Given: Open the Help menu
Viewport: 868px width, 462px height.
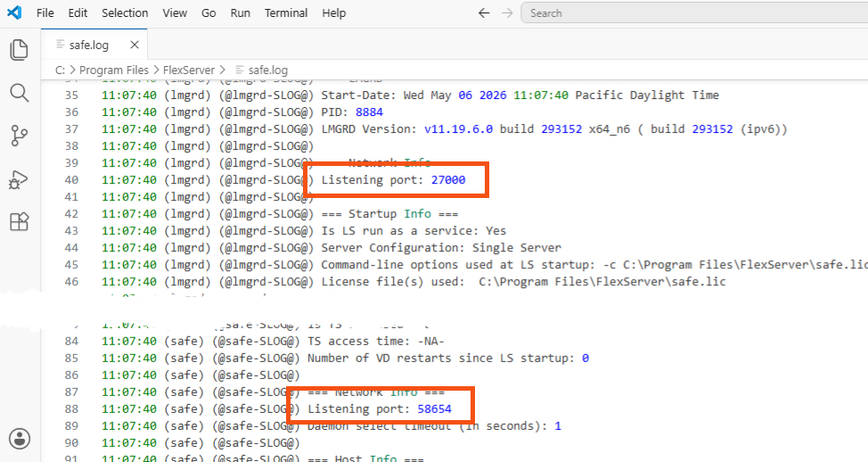Looking at the screenshot, I should click(334, 12).
